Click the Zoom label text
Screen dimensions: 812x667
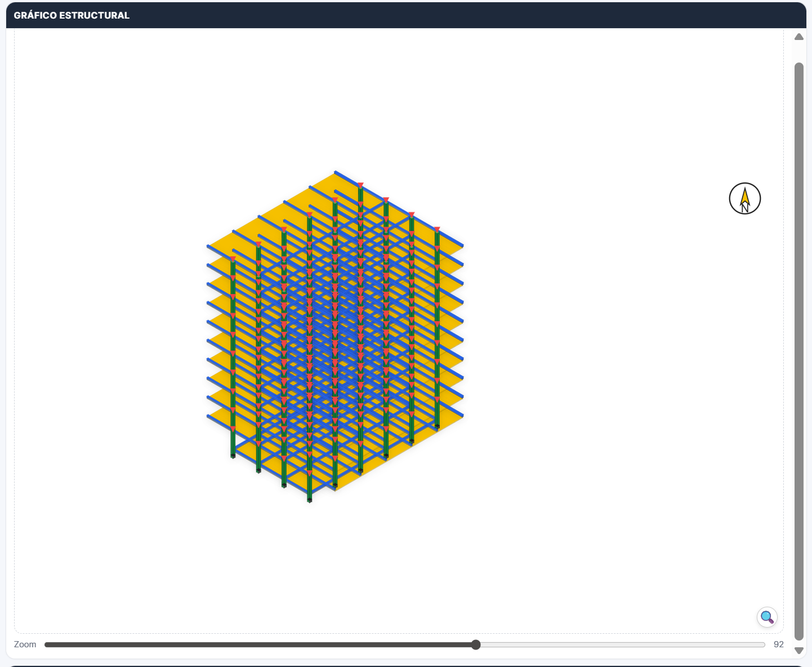[25, 644]
